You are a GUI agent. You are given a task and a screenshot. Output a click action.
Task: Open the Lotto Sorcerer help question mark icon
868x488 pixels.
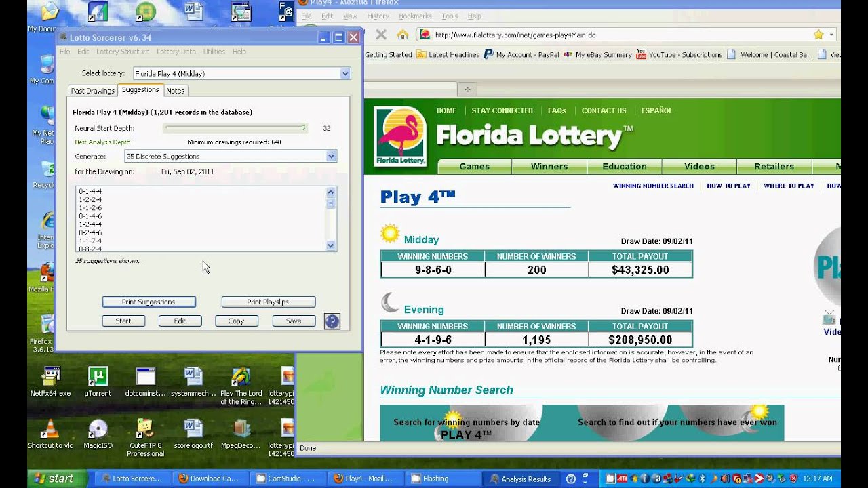click(x=332, y=321)
